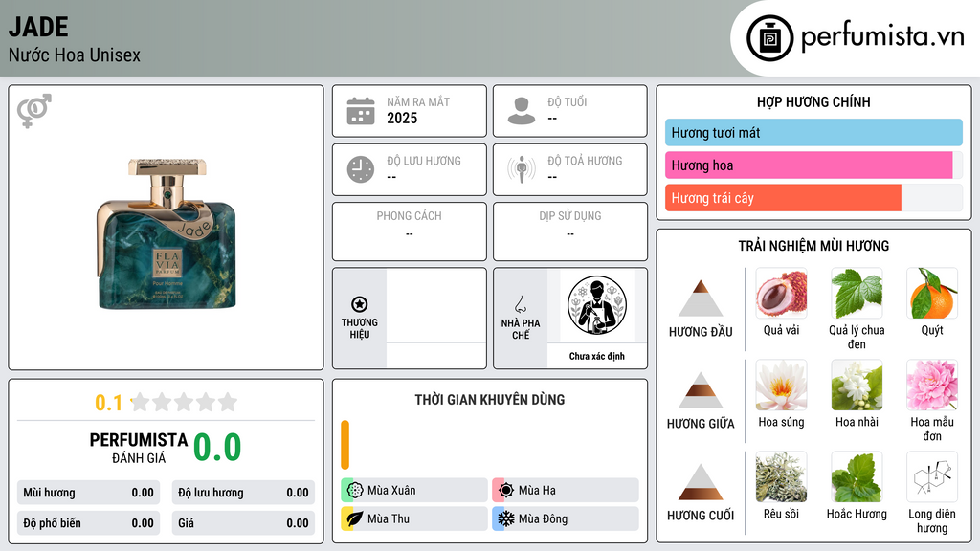
Task: Click the sillage icon for Độ toả hương
Action: (x=522, y=169)
